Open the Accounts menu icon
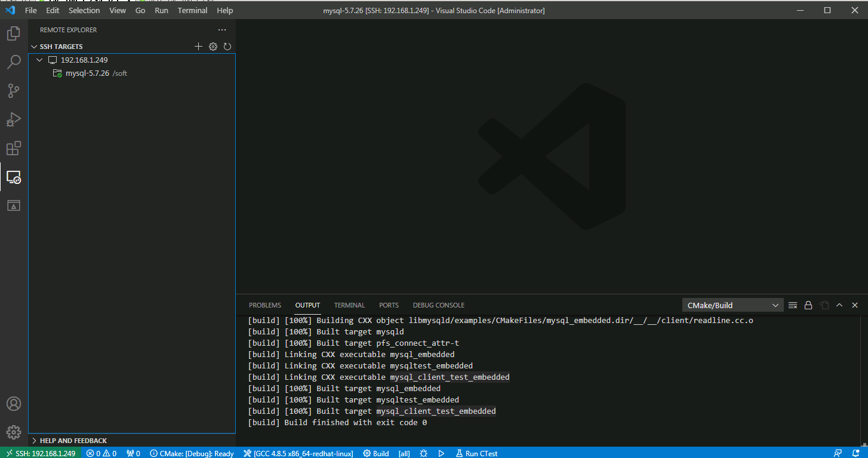 [x=14, y=404]
